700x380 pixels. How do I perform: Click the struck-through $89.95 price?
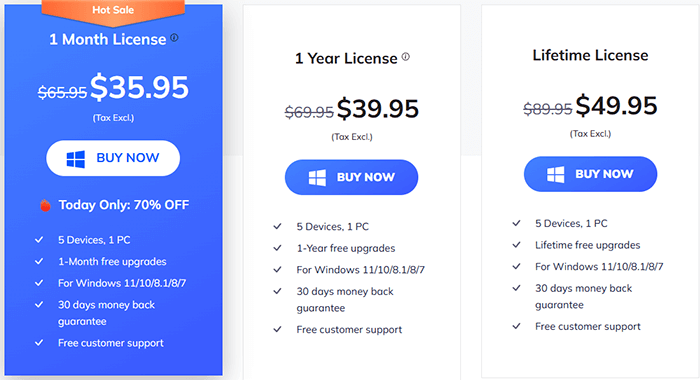[547, 109]
